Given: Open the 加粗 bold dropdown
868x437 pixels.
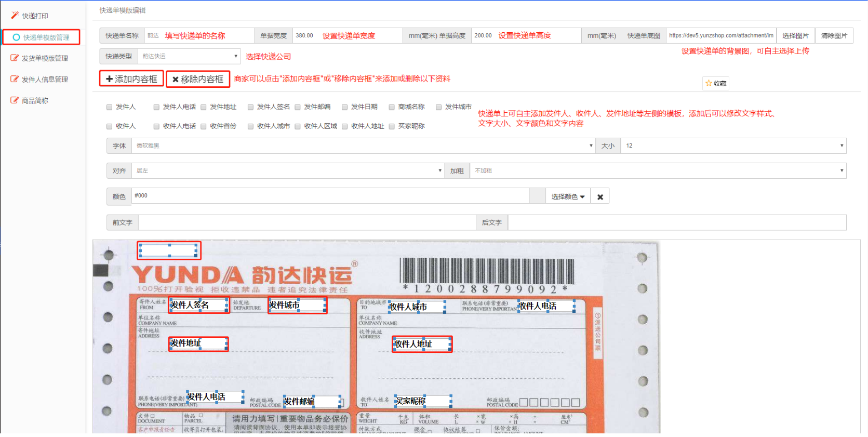Looking at the screenshot, I should point(658,170).
